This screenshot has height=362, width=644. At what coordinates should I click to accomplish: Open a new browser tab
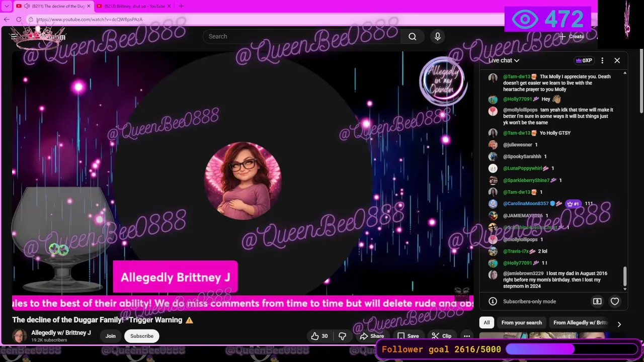tap(181, 6)
